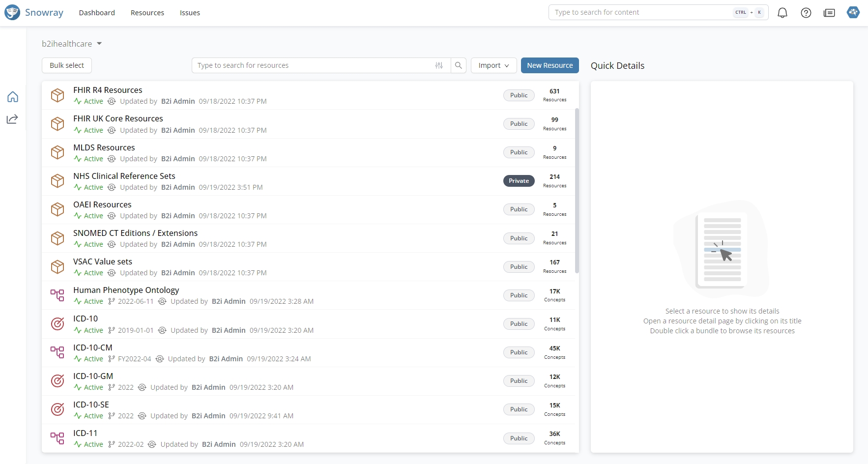Click the FHIR R4 Resources bundle icon

58,95
